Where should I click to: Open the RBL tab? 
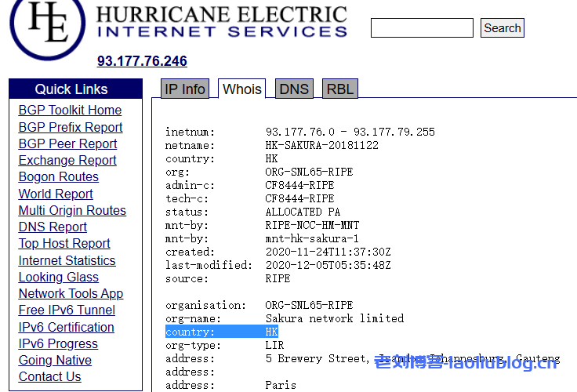[x=340, y=89]
